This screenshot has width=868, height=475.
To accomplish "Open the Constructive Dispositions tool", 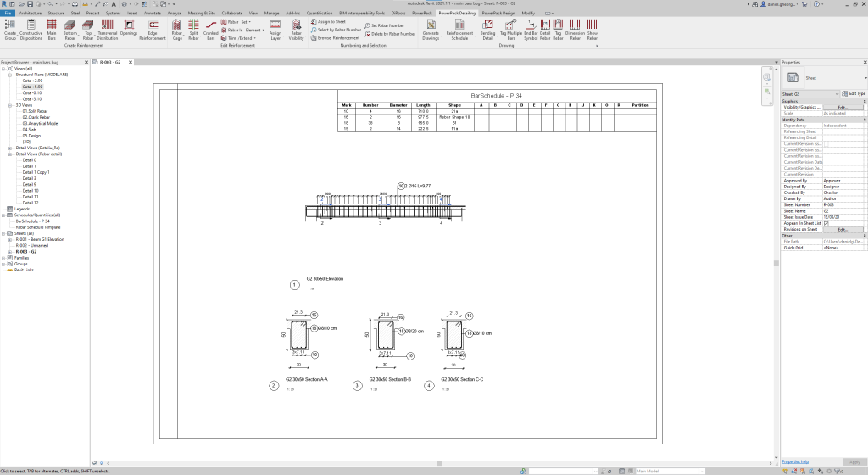I will coord(31,30).
